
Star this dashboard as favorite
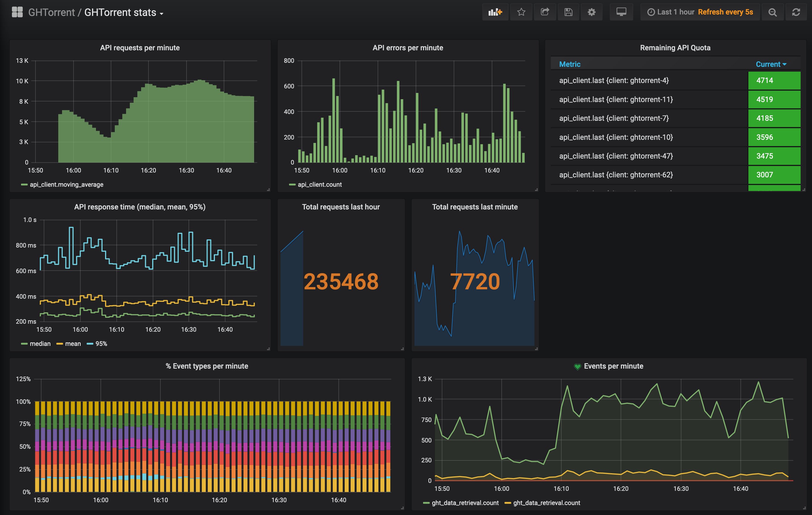coord(521,12)
